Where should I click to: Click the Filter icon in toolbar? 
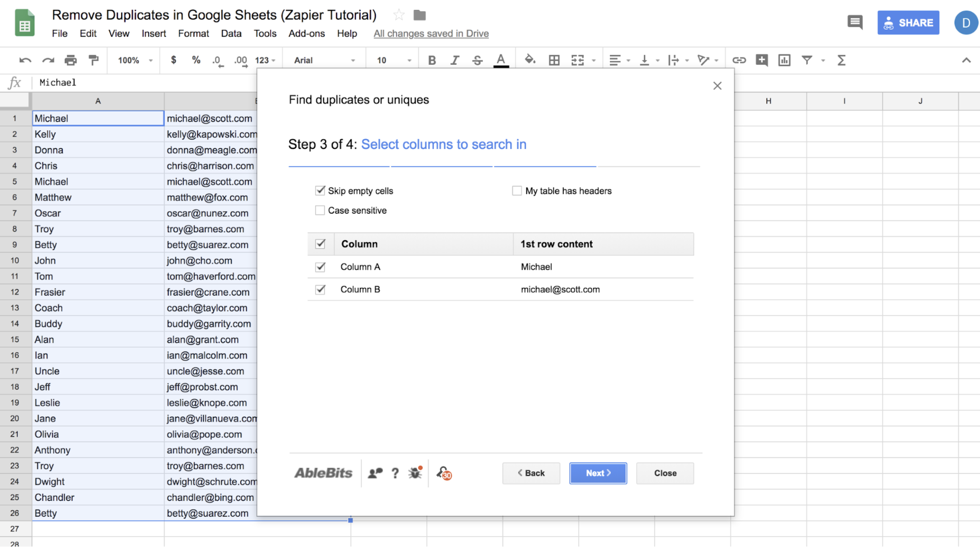tap(806, 60)
